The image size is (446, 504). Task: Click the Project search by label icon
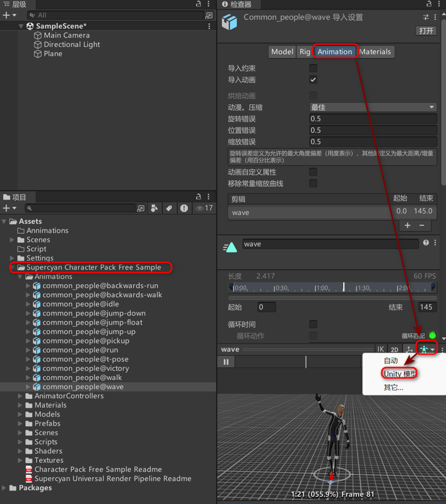169,208
